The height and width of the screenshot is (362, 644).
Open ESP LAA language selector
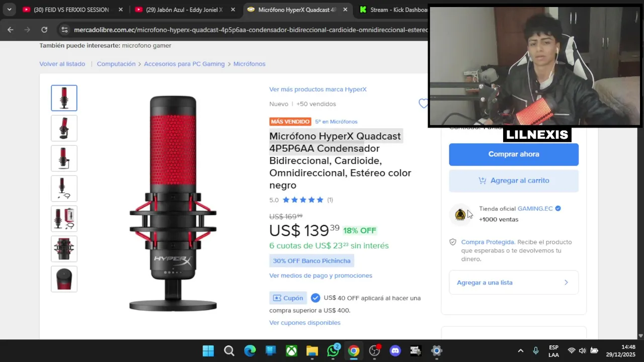[x=553, y=351]
